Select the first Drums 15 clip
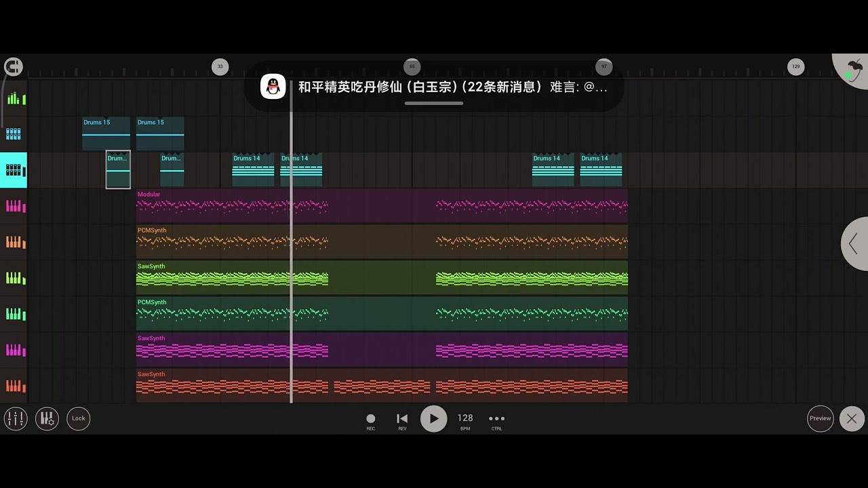Image resolution: width=868 pixels, height=488 pixels. tap(106, 134)
